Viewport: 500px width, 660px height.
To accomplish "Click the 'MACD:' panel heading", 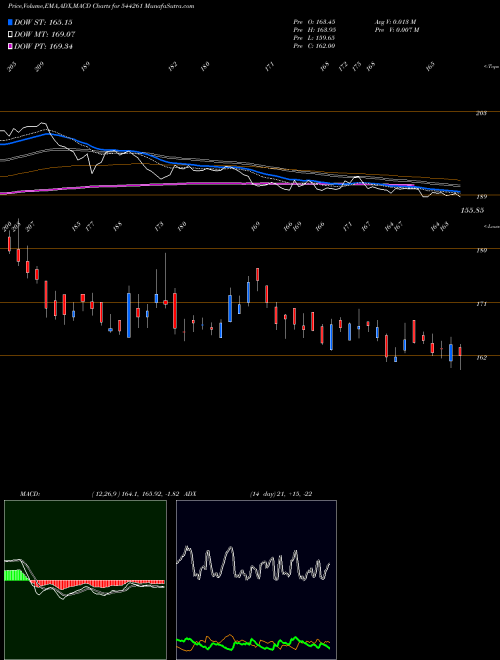I will pos(30,493).
